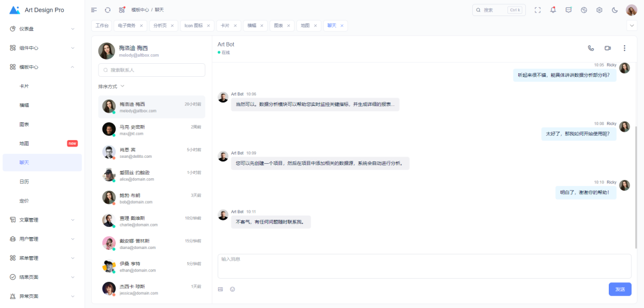Click the 明白了，谢谢你的帮助 message bubble

click(x=586, y=192)
